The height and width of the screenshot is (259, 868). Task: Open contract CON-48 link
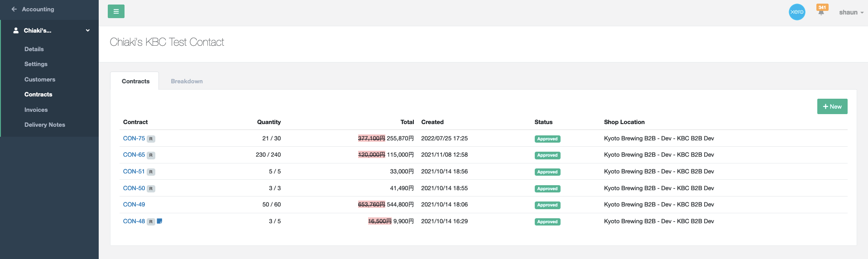click(x=134, y=221)
